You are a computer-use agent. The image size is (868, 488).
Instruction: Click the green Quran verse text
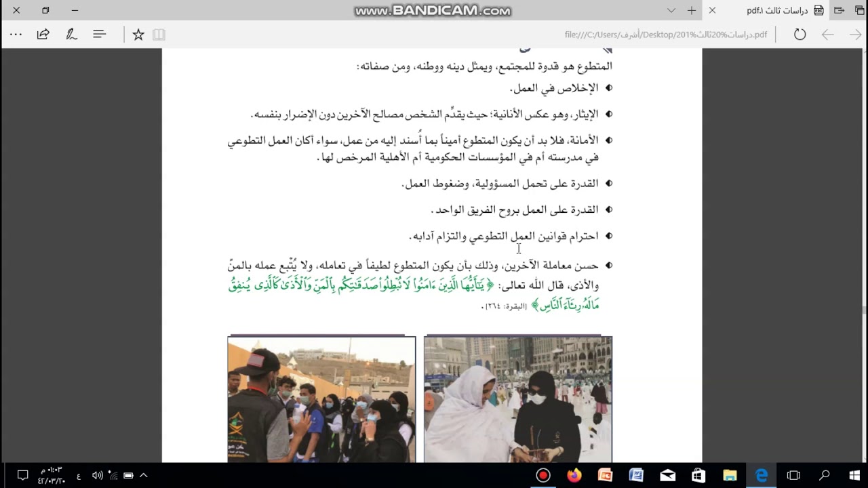click(x=414, y=294)
